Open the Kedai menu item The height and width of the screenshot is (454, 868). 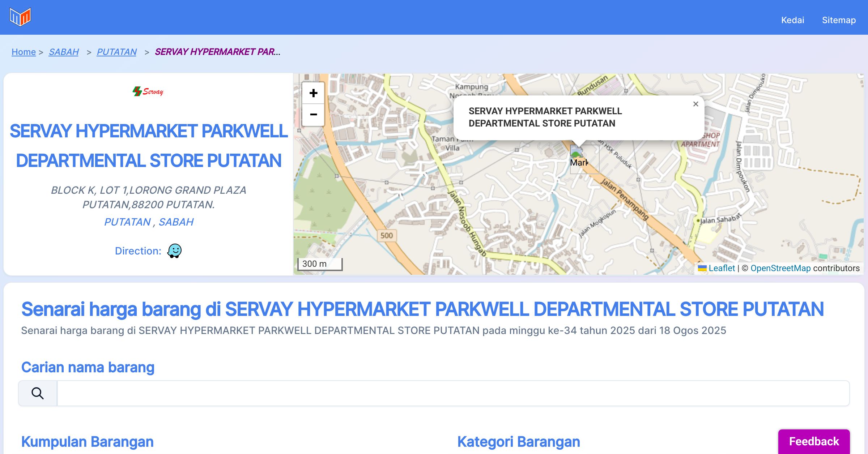[792, 20]
